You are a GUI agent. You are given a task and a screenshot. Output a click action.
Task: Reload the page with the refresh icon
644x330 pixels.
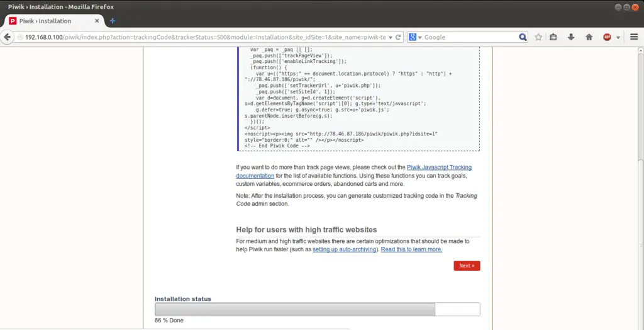pyautogui.click(x=398, y=37)
